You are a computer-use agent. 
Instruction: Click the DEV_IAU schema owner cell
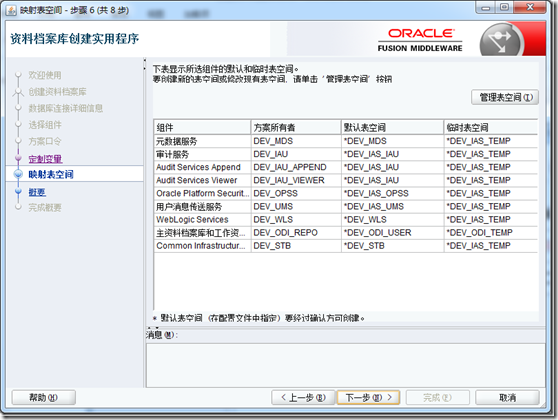[296, 154]
